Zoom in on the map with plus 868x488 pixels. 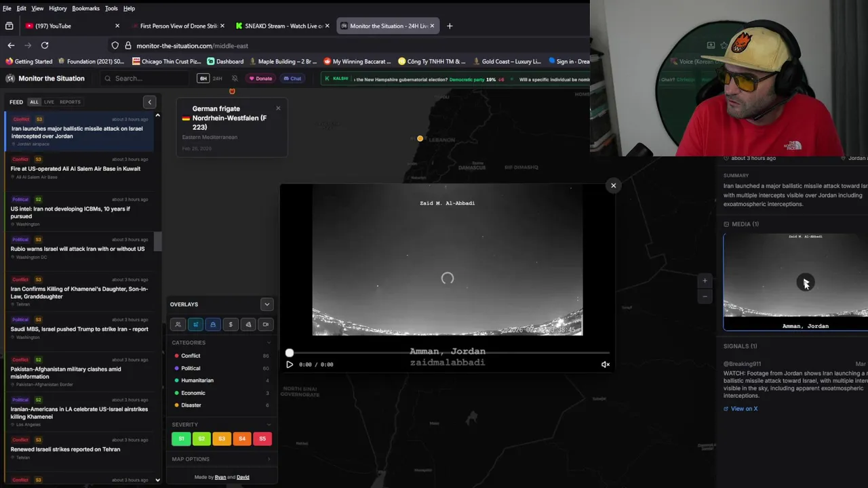705,281
